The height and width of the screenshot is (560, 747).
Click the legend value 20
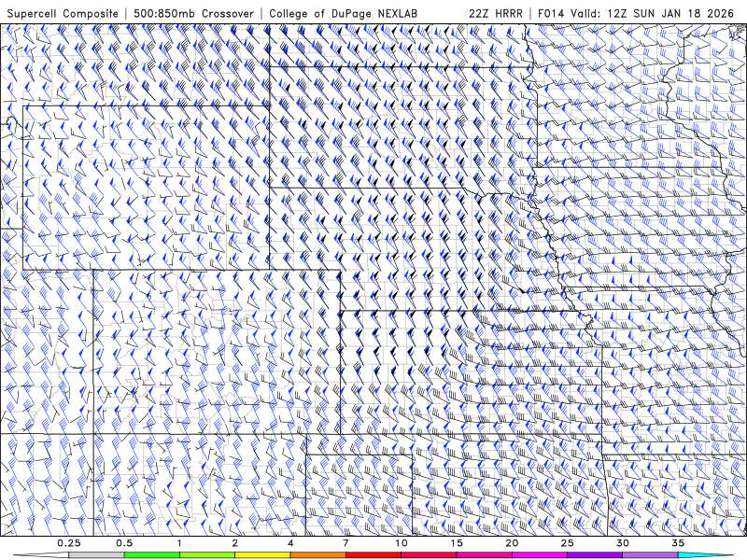coord(512,543)
